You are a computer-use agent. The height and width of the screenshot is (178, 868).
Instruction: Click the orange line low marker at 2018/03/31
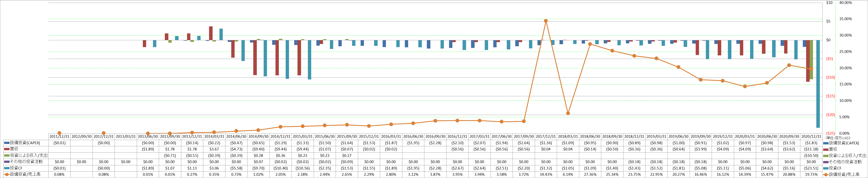(568, 113)
